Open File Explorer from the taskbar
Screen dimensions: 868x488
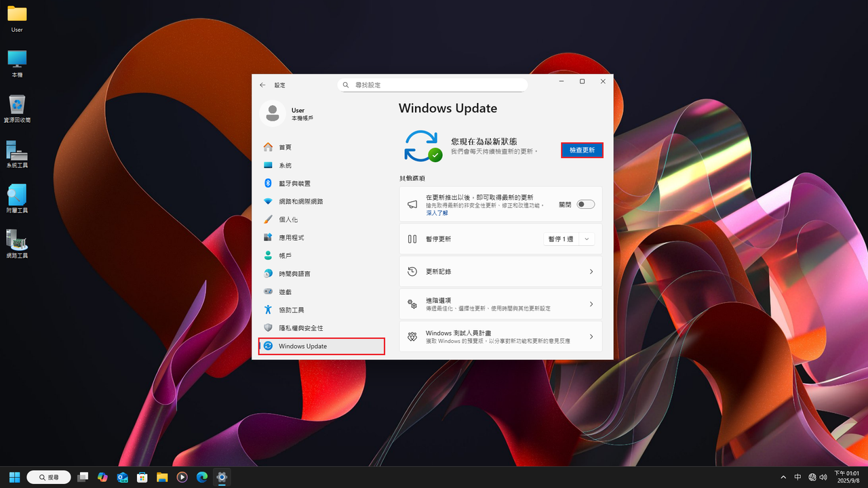(x=162, y=477)
